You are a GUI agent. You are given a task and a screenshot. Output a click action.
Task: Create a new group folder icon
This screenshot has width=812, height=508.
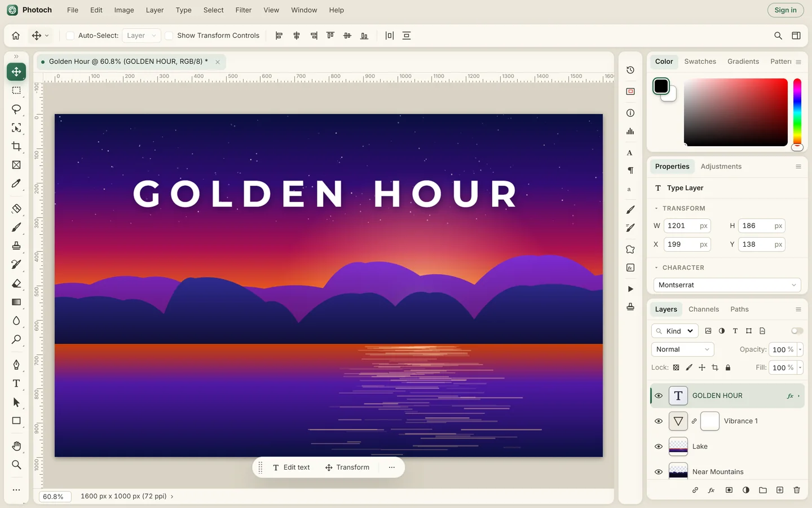coord(763,490)
